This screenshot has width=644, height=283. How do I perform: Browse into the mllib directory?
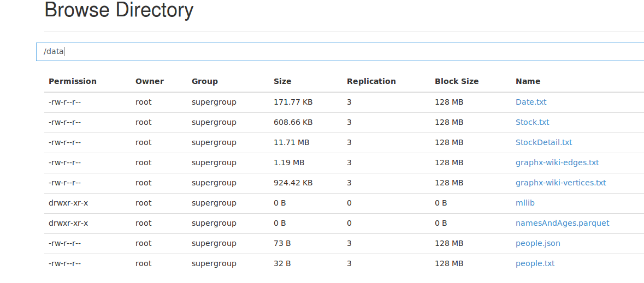[x=525, y=203]
